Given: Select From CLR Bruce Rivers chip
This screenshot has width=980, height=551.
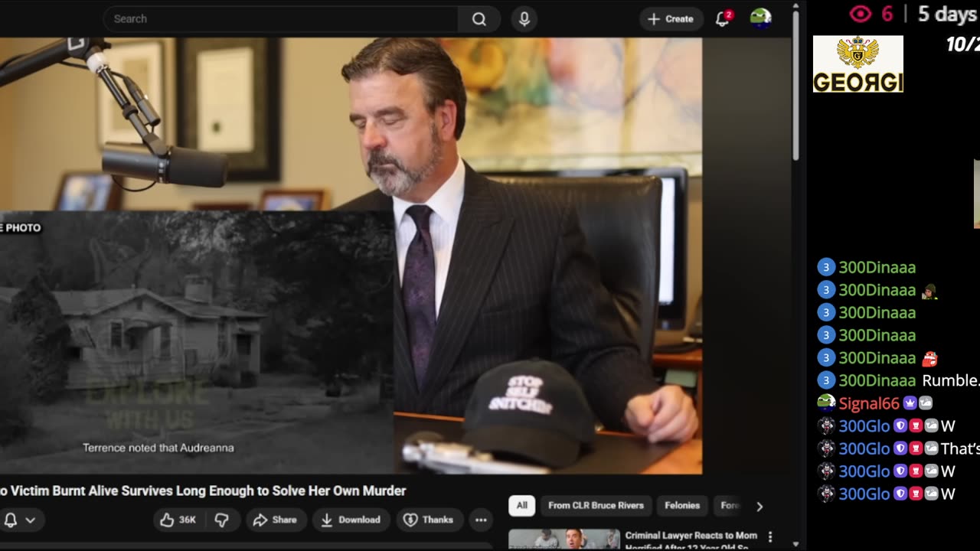Looking at the screenshot, I should (596, 505).
